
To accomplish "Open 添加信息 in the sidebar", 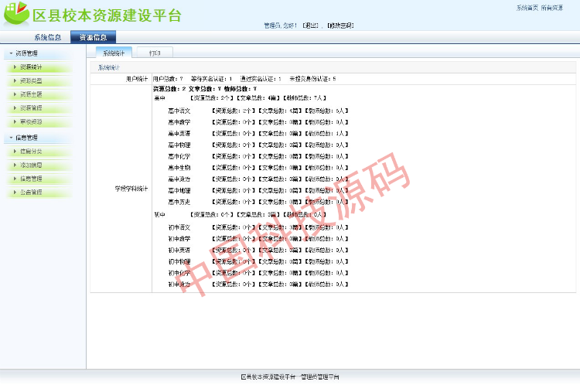I will point(39,165).
